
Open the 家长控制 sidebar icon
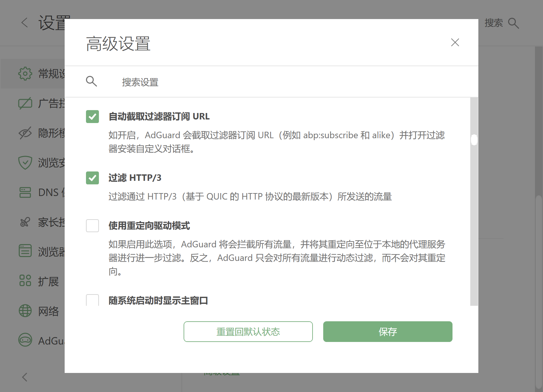click(25, 222)
